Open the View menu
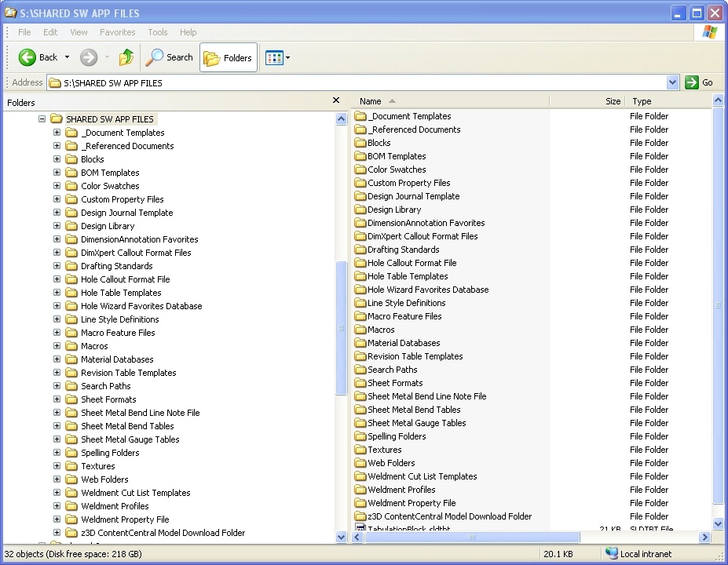728x565 pixels. click(79, 32)
